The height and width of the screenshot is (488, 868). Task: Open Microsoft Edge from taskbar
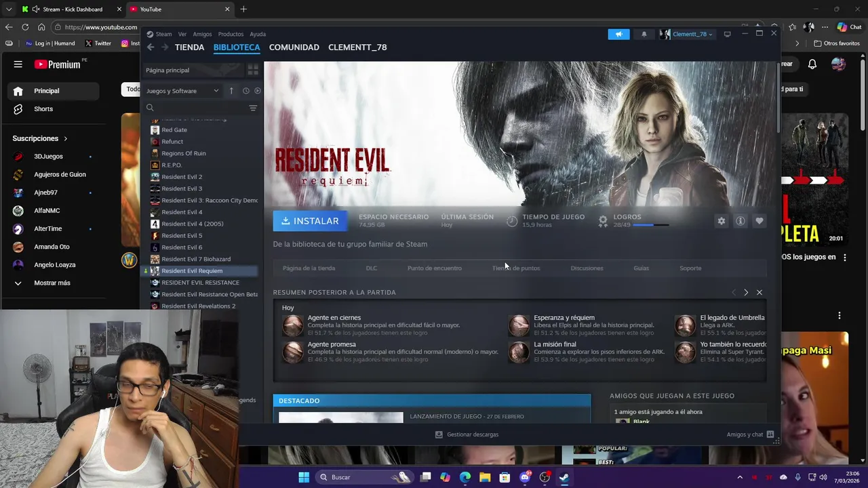465,477
